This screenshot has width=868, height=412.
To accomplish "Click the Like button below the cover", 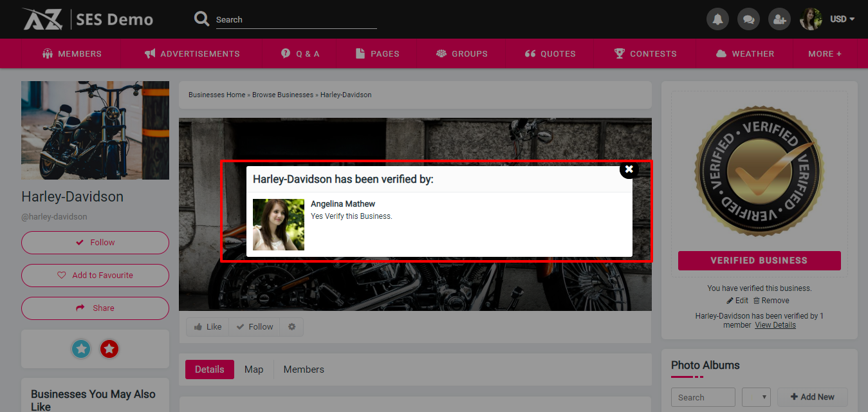I will [x=208, y=327].
